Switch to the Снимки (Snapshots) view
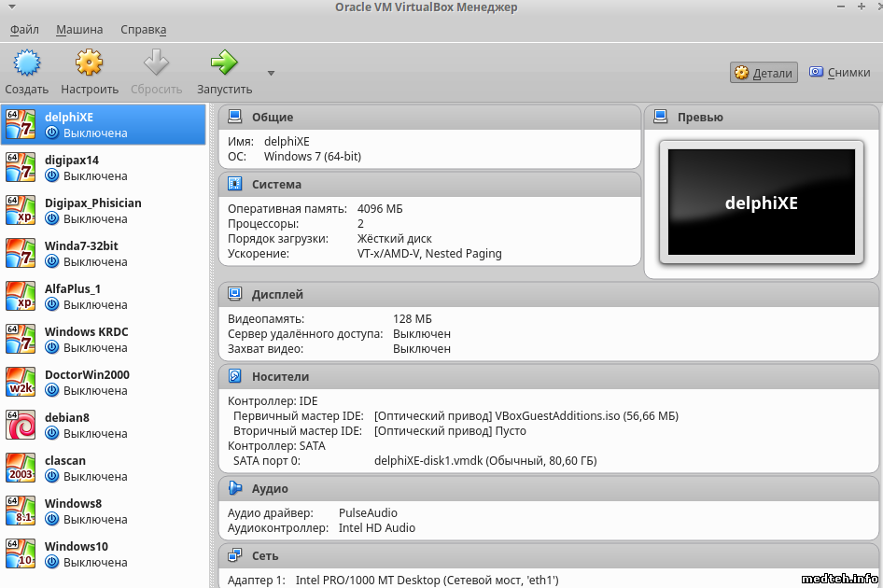 click(839, 73)
